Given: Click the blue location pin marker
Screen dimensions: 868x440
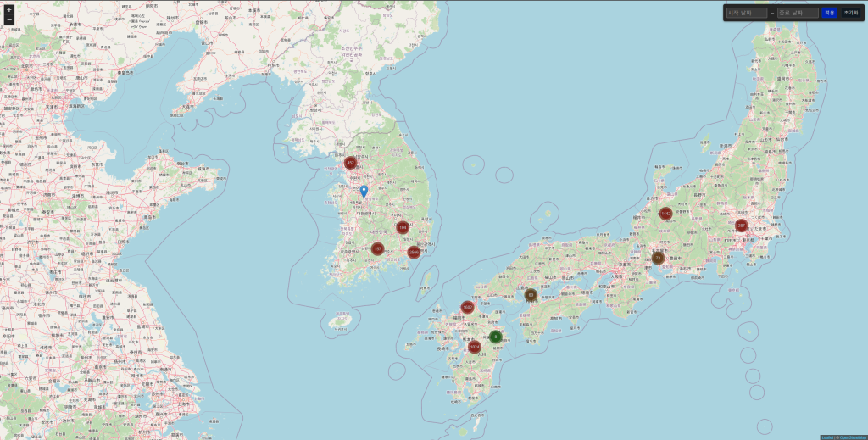Looking at the screenshot, I should click(x=364, y=192).
